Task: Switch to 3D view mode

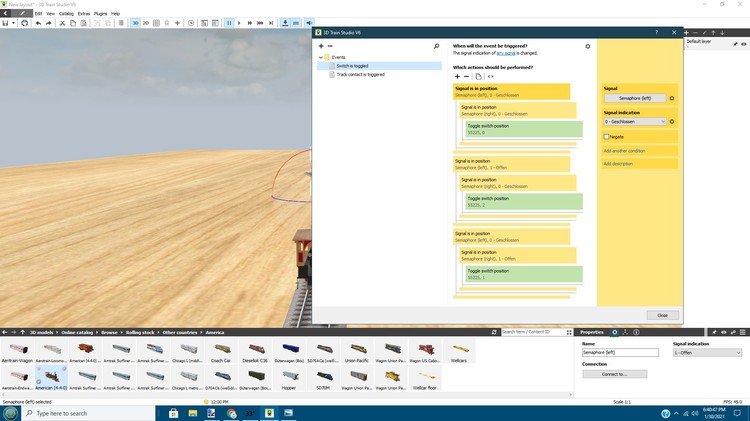Action: (135, 22)
